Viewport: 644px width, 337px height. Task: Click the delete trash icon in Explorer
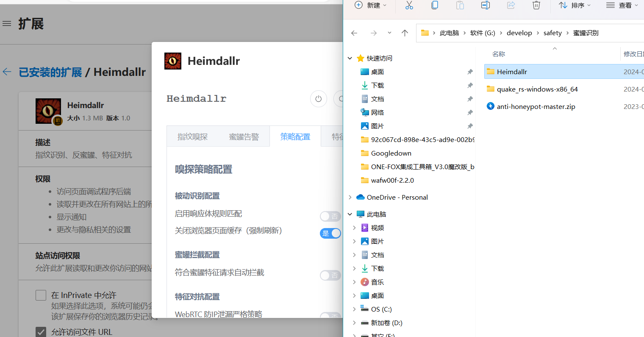[536, 5]
